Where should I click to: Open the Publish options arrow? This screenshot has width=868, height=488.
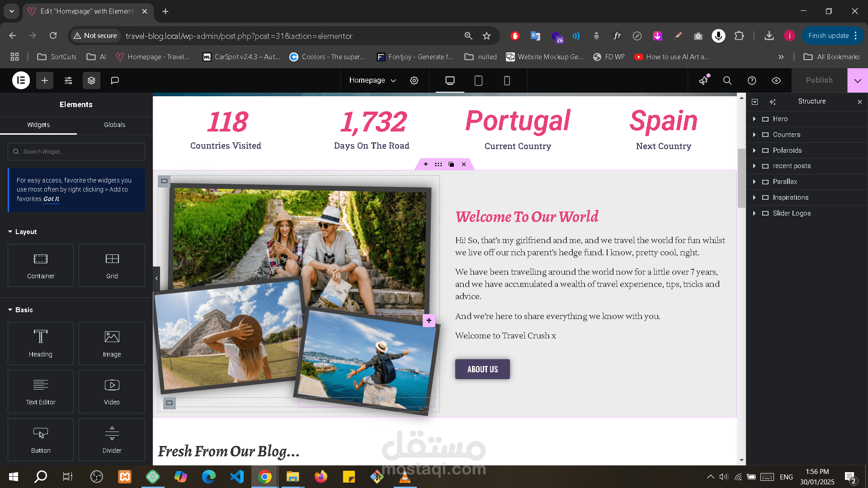[x=858, y=80]
